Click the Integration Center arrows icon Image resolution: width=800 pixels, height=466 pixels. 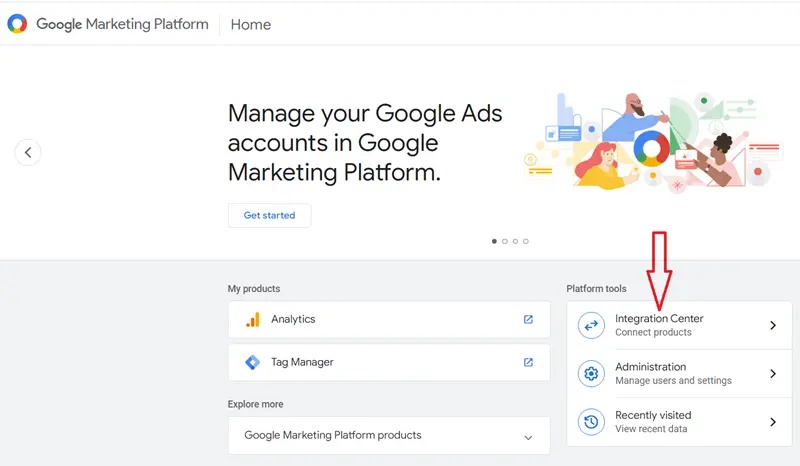tap(591, 325)
